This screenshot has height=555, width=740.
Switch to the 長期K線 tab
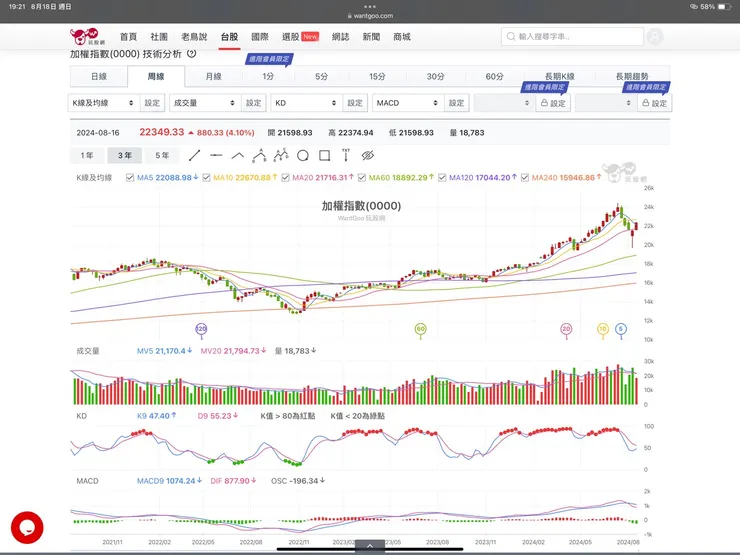click(560, 76)
